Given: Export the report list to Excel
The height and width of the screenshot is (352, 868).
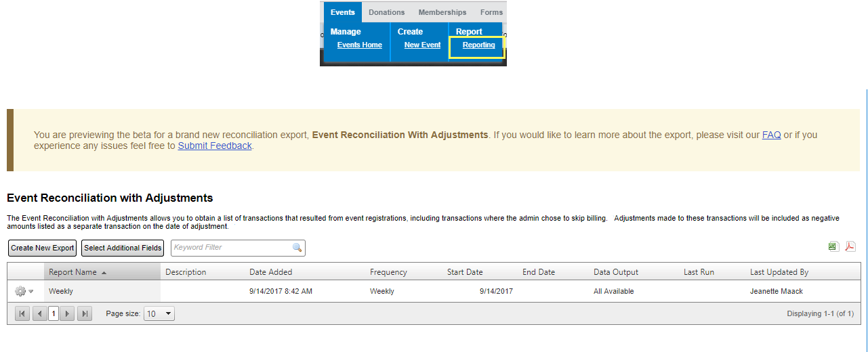Looking at the screenshot, I should click(x=833, y=246).
